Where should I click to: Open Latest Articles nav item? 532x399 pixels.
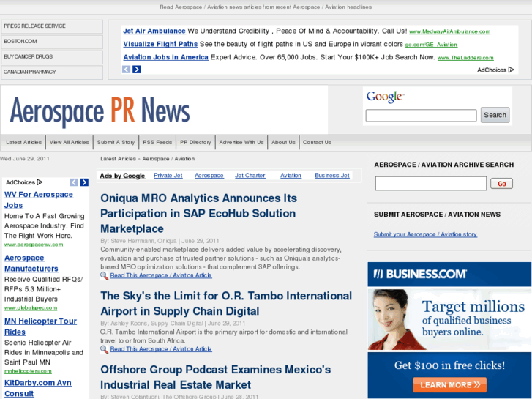tap(23, 142)
